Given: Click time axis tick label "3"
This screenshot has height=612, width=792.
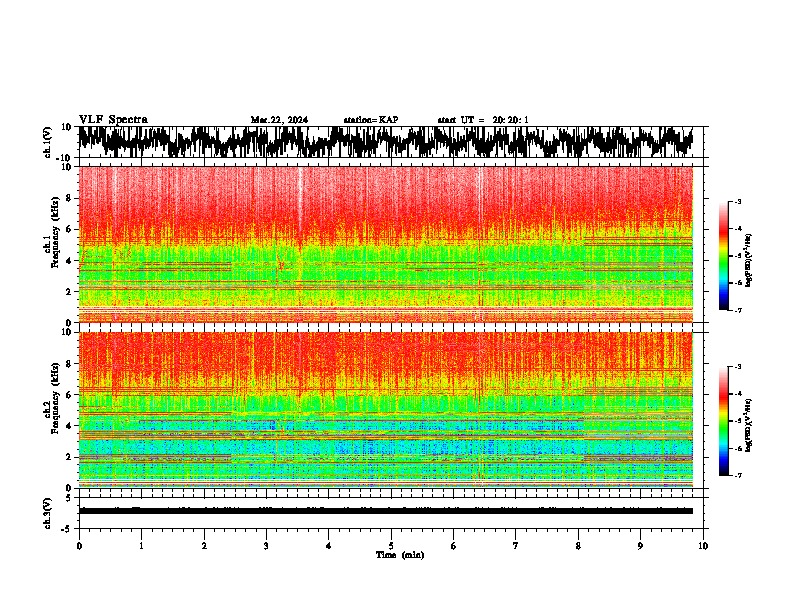Looking at the screenshot, I should coord(266,546).
